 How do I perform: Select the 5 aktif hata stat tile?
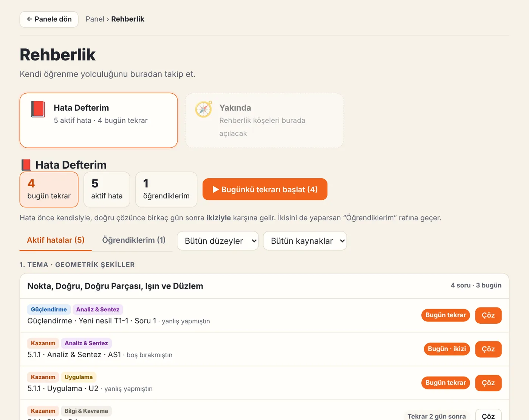coord(107,190)
